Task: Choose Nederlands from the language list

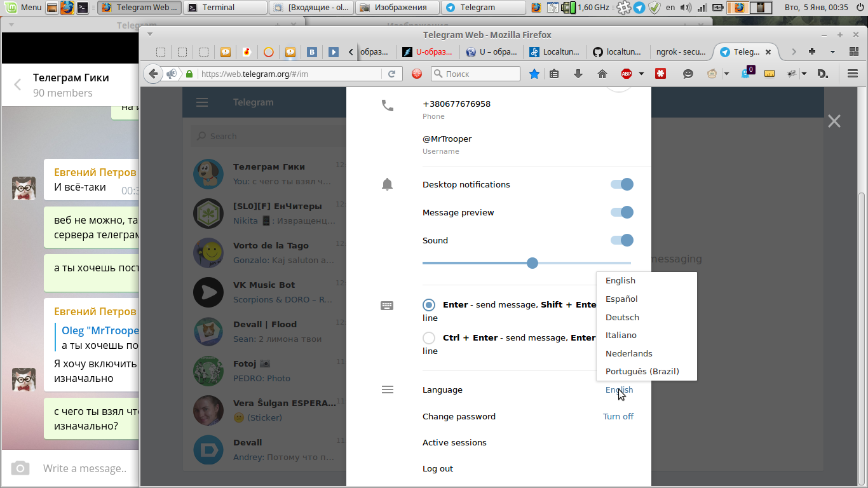Action: 647,354
